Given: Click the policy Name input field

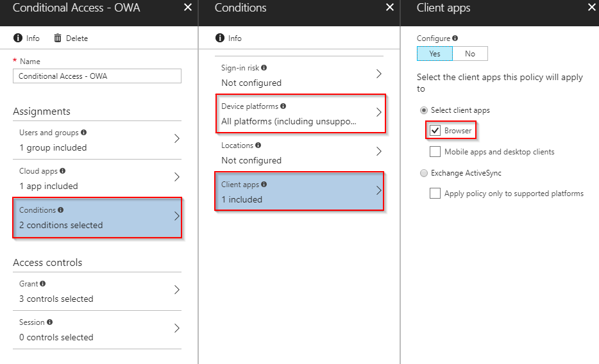Looking at the screenshot, I should click(97, 76).
